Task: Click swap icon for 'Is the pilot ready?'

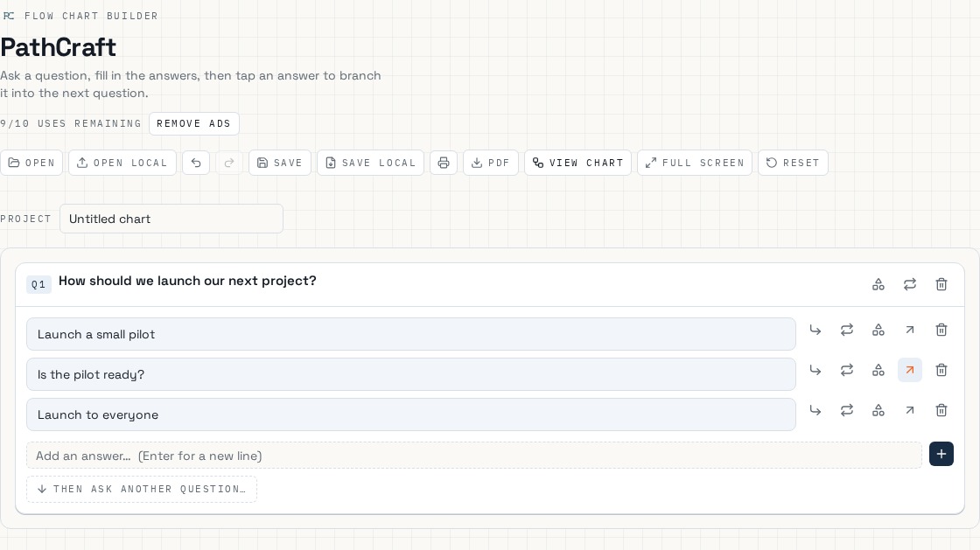Action: click(847, 370)
